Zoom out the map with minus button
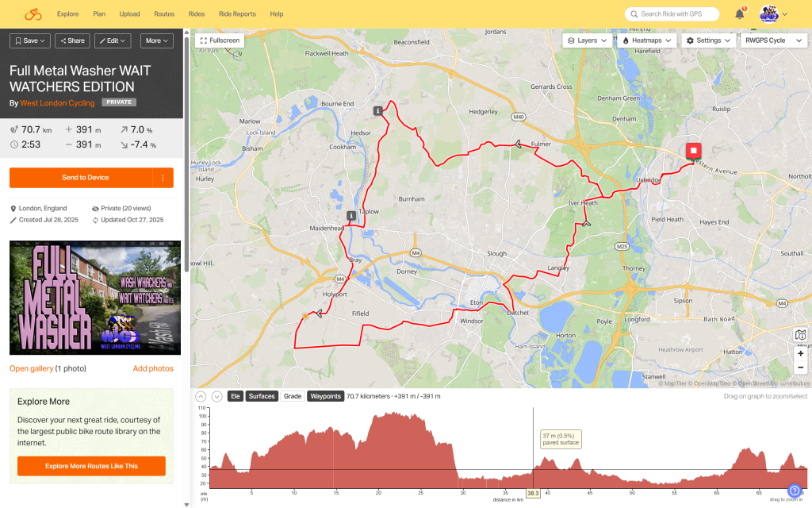The image size is (812, 508). pos(800,368)
